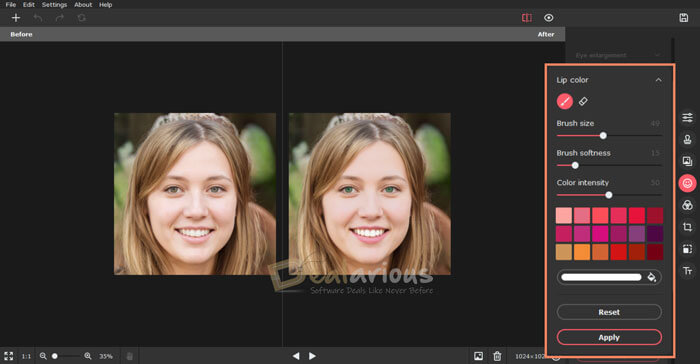Click the Reset button

pyautogui.click(x=609, y=312)
